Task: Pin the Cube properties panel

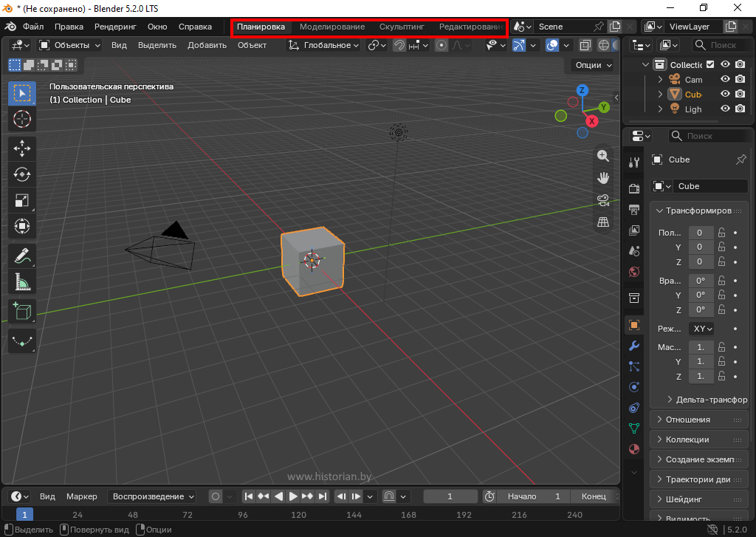Action: pos(741,160)
